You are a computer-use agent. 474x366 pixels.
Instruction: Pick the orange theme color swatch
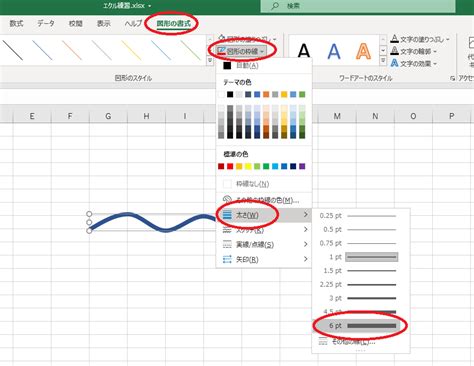(x=266, y=94)
